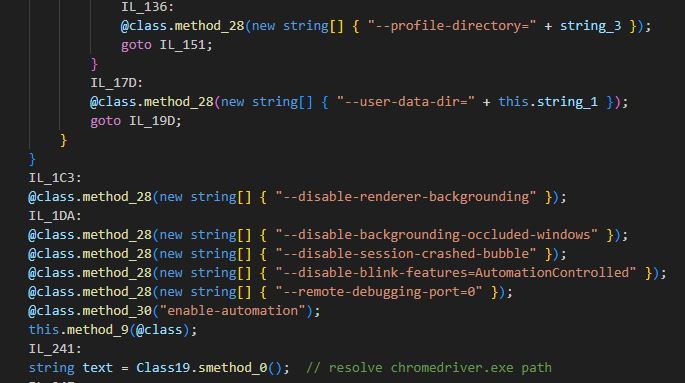The height and width of the screenshot is (383, 685).
Task: Select "--disable-backgrounding-occluded-windows" string
Action: [x=436, y=235]
